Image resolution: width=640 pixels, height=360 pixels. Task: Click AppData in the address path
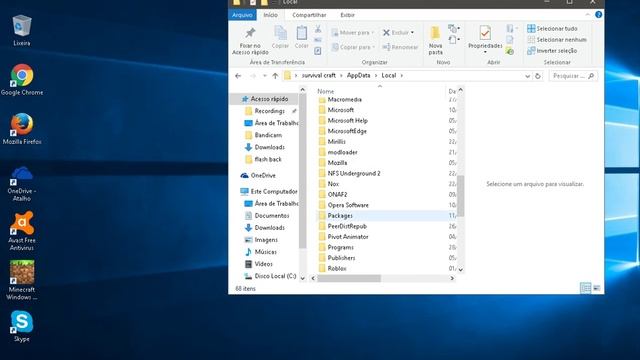(x=358, y=76)
